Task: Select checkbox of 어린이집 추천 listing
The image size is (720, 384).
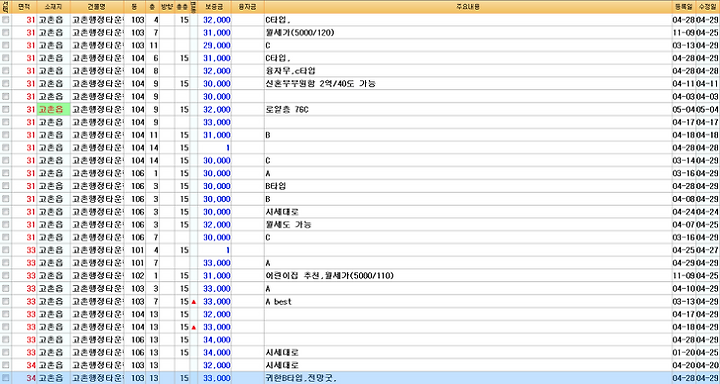Action: tap(6, 276)
